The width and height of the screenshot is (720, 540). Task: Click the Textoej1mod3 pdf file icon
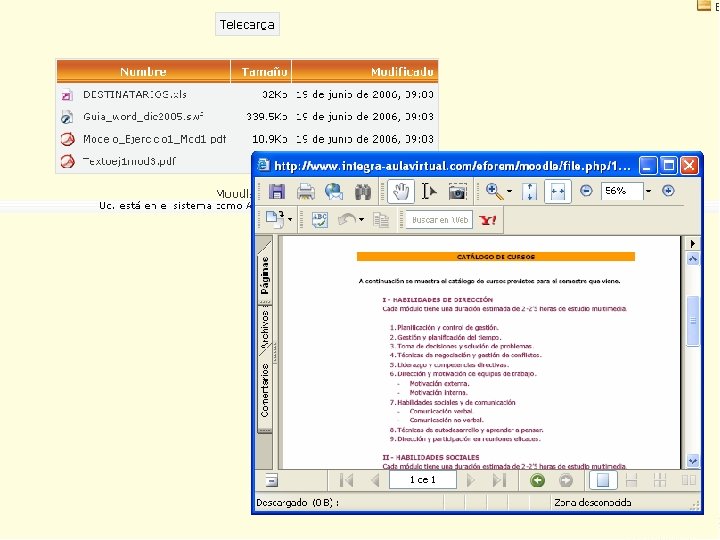(68, 162)
